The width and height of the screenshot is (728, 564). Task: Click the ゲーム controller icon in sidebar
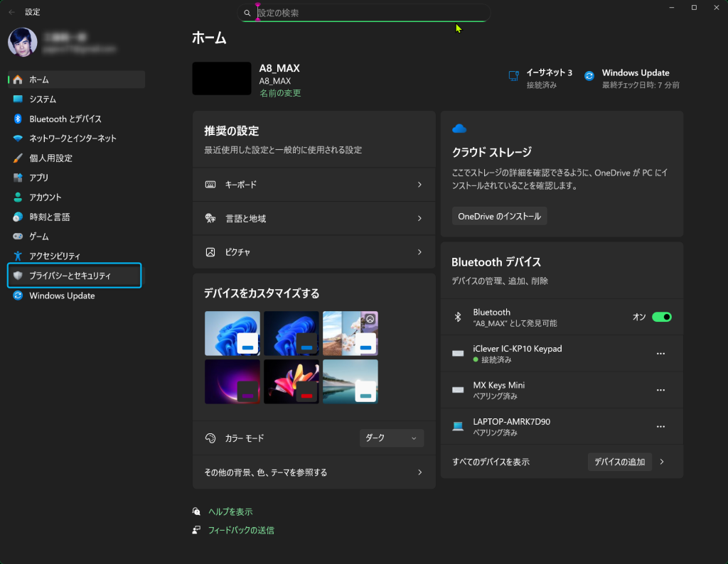(x=18, y=236)
